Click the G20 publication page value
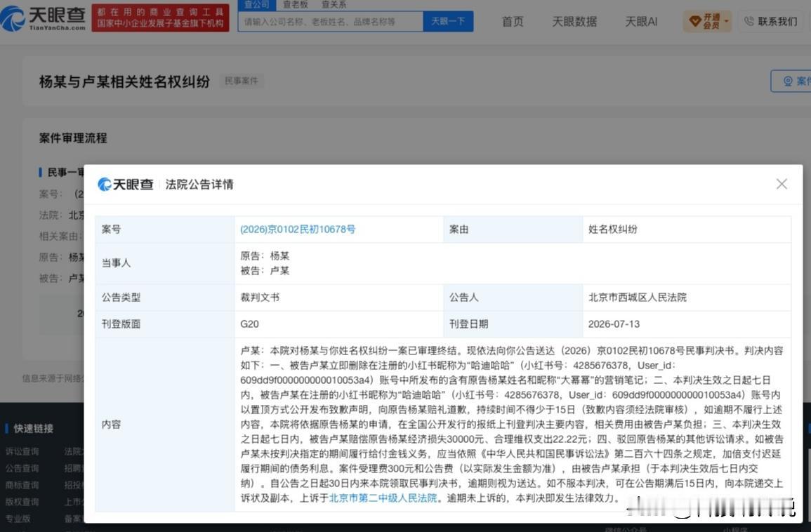The height and width of the screenshot is (532, 811). click(249, 324)
